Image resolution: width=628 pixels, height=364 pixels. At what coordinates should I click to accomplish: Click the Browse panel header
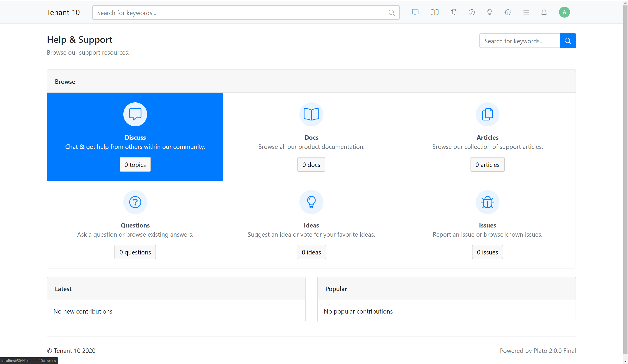click(x=311, y=82)
